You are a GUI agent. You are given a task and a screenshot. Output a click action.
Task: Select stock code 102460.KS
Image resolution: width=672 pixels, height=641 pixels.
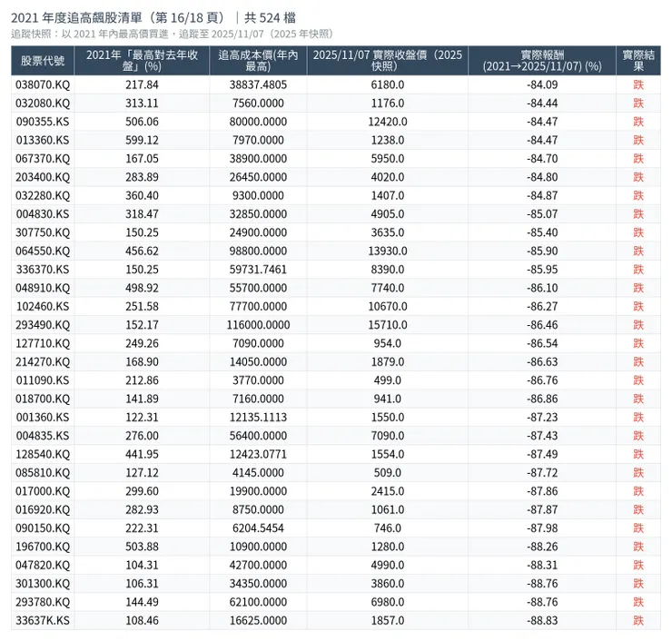43,306
